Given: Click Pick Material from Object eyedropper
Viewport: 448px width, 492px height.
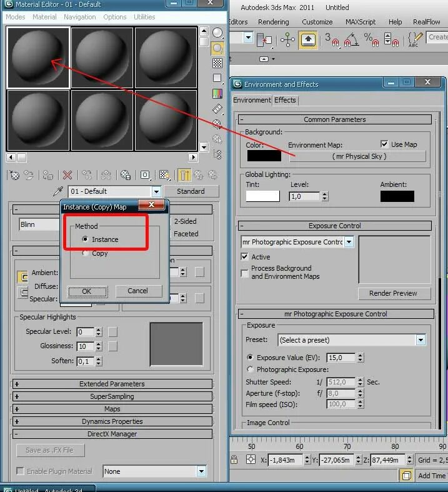Looking at the screenshot, I should click(58, 191).
